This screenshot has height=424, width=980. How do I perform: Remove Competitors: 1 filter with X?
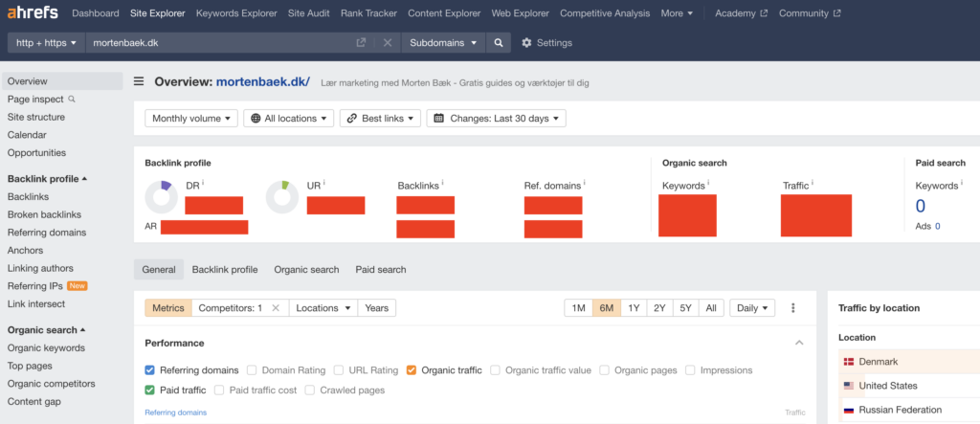coord(275,307)
